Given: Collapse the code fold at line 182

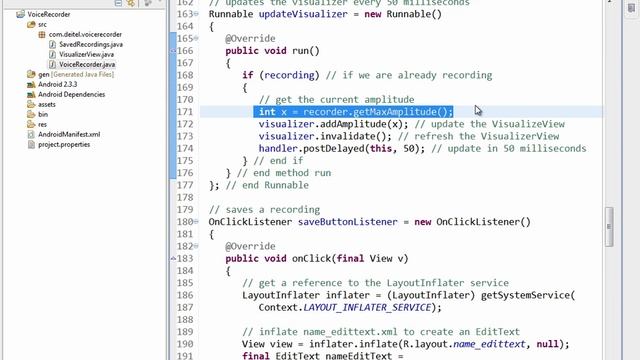Looking at the screenshot, I should click(x=196, y=246).
